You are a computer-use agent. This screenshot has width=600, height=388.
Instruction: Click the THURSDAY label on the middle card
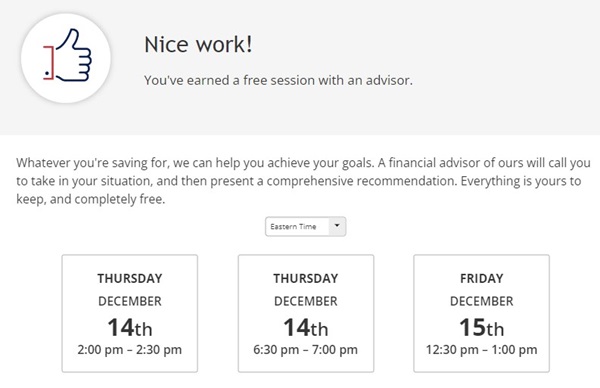pos(306,278)
